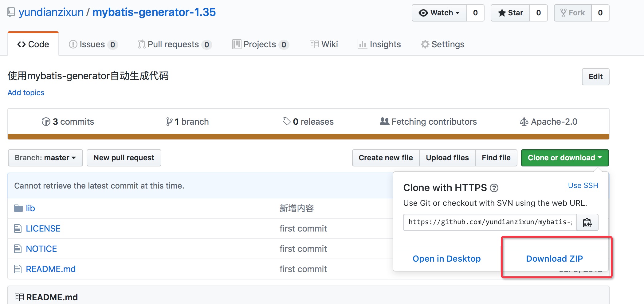Open first commit message for NOTICE row
Screen dimensions: 644x304
coord(303,249)
